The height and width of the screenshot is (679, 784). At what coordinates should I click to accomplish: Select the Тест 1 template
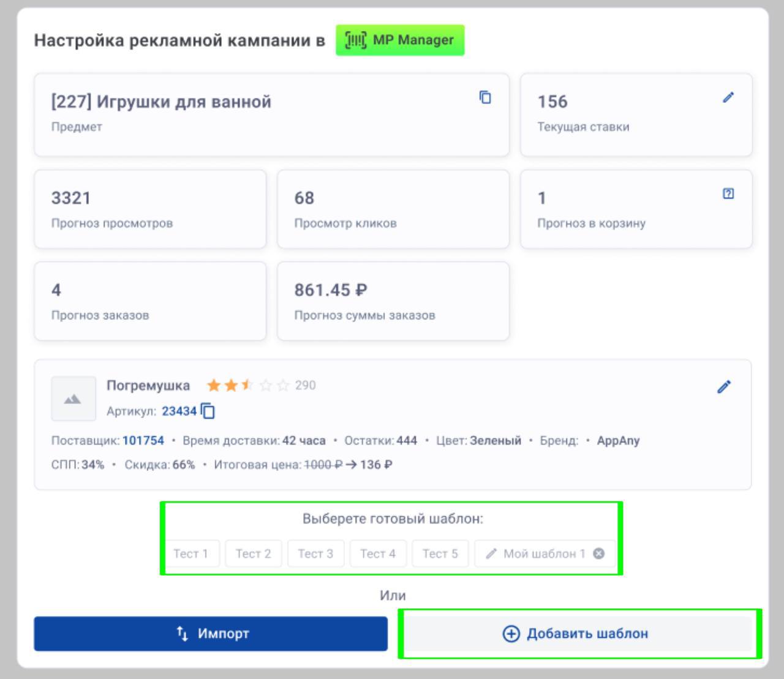click(190, 553)
